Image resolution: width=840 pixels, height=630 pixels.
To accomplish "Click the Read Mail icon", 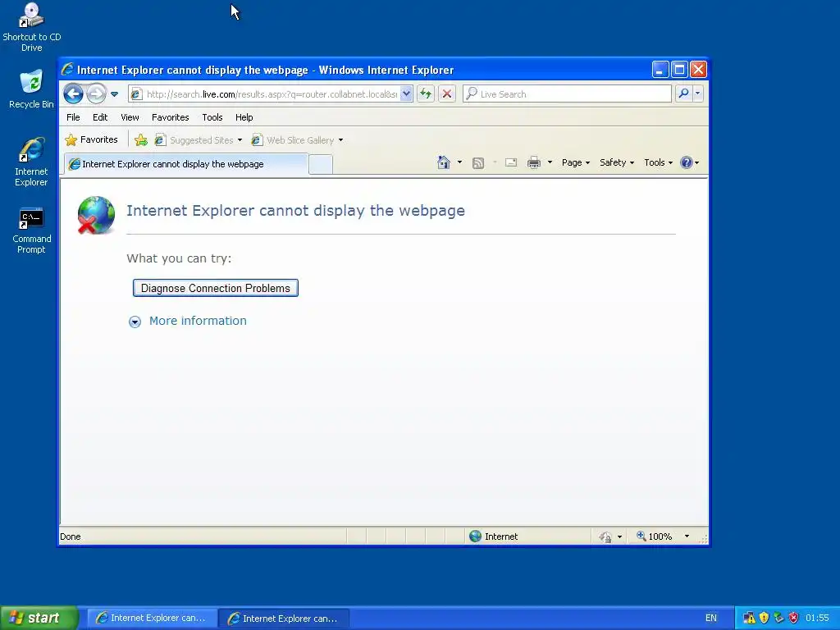I will [x=511, y=162].
